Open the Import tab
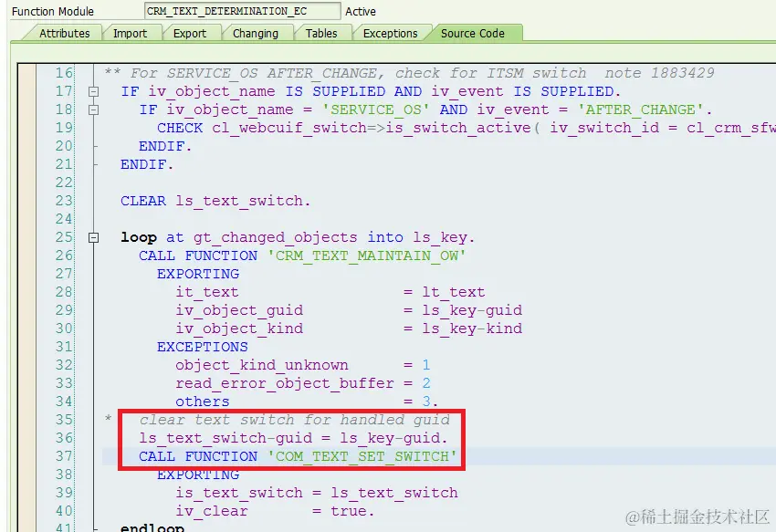 (130, 33)
